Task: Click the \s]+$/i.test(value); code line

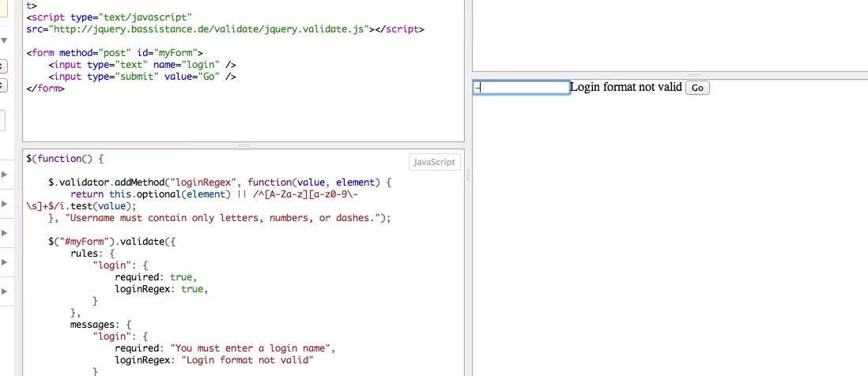Action: (81, 206)
